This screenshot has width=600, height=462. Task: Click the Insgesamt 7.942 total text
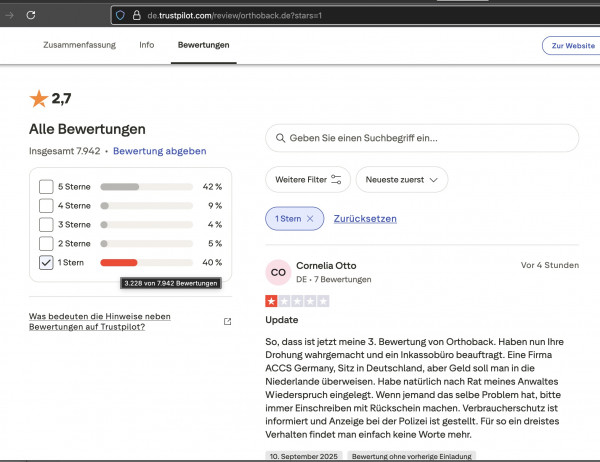[65, 151]
